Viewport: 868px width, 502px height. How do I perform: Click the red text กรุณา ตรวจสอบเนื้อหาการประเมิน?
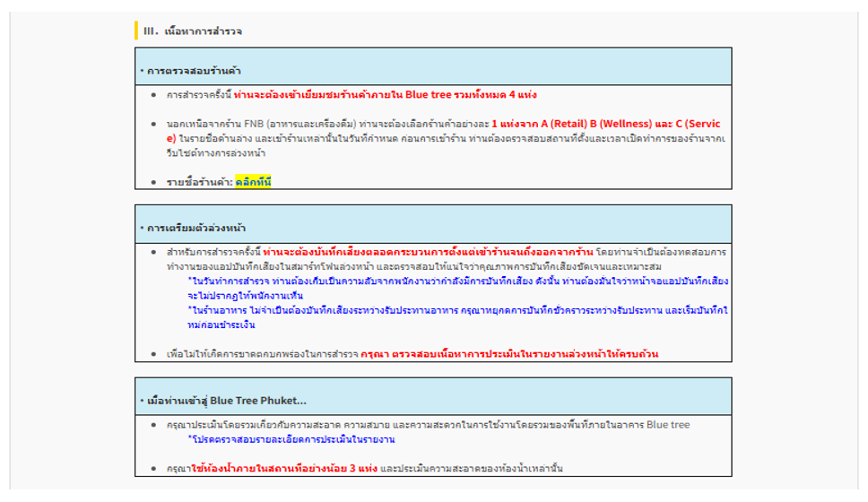(x=509, y=354)
